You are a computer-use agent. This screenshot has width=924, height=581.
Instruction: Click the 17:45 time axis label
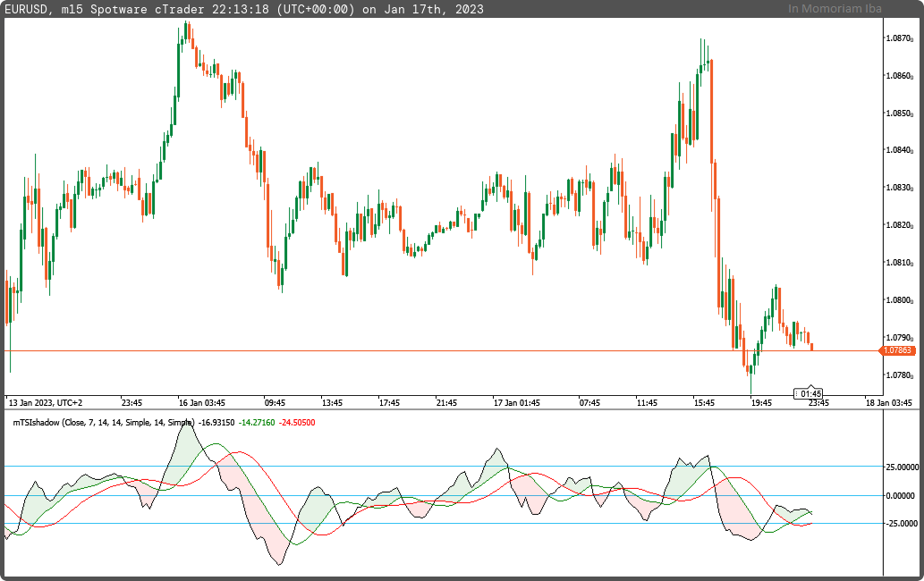coord(389,403)
